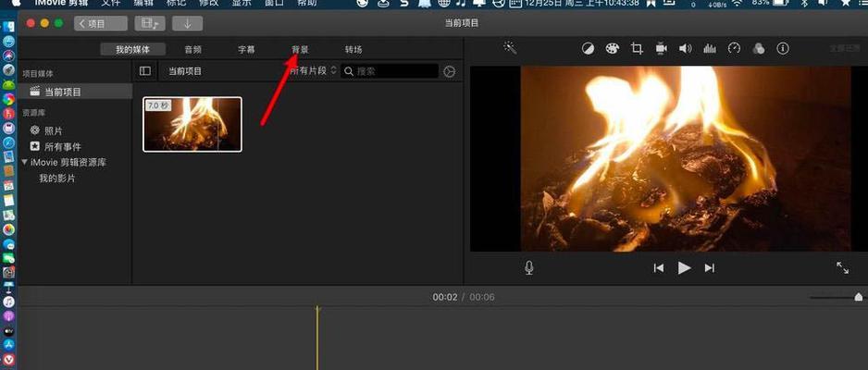The height and width of the screenshot is (370, 868).
Task: Open Podcasts app in the Dock
Action: click(x=8, y=315)
